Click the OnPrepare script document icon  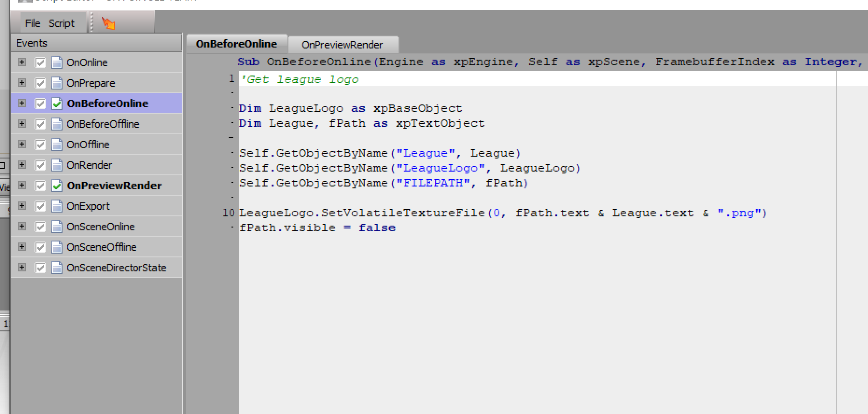[x=57, y=83]
